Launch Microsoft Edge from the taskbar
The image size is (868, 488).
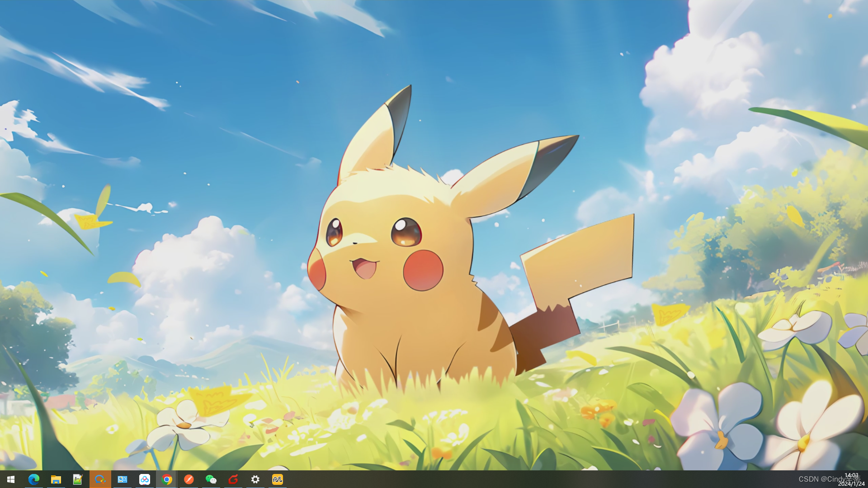click(33, 479)
